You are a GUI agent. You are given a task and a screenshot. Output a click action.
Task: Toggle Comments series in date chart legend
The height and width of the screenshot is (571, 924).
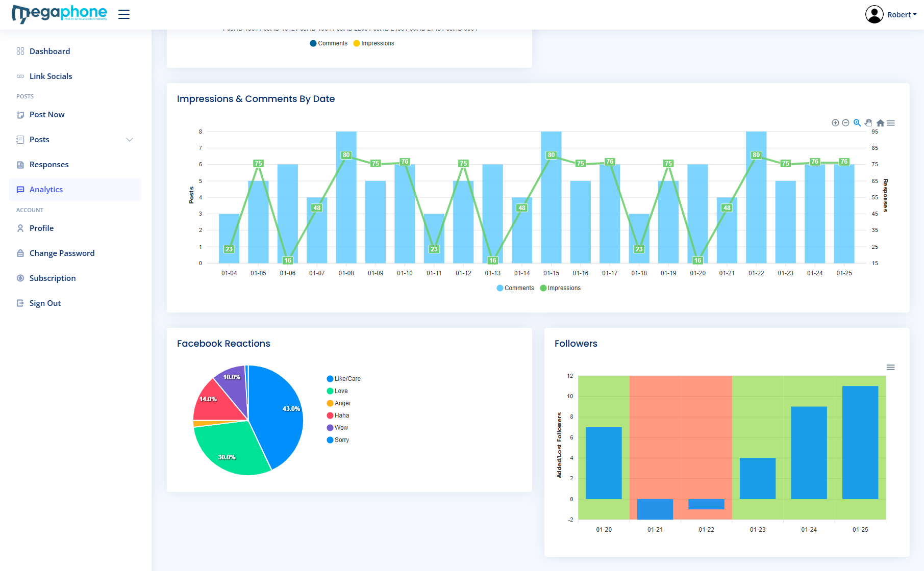(515, 288)
